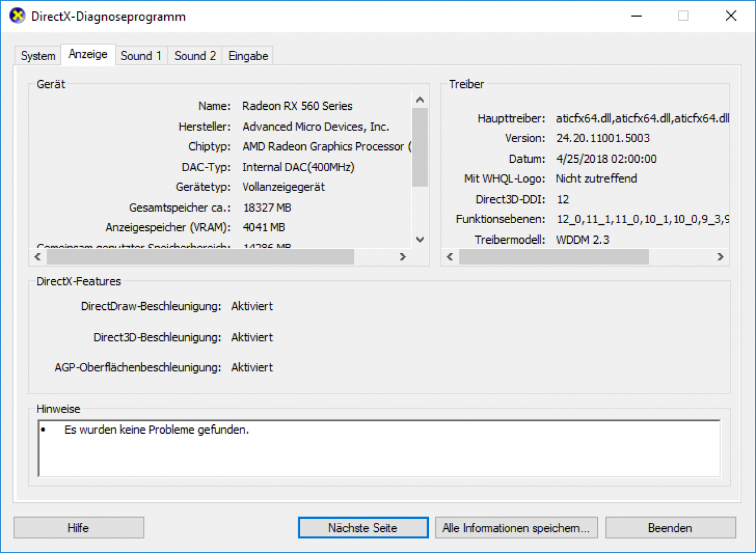Viewport: 756px width, 553px height.
Task: Click the Chiptyp label
Action: (210, 146)
